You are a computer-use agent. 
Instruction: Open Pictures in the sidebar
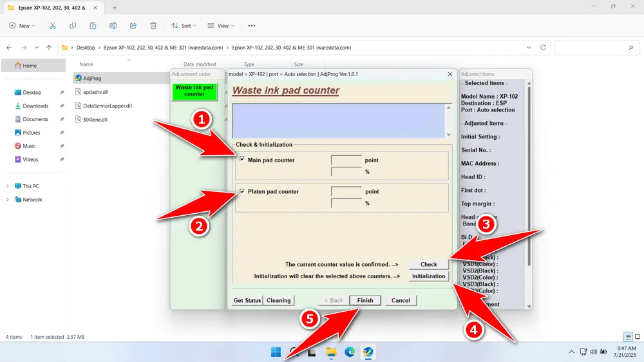[31, 133]
